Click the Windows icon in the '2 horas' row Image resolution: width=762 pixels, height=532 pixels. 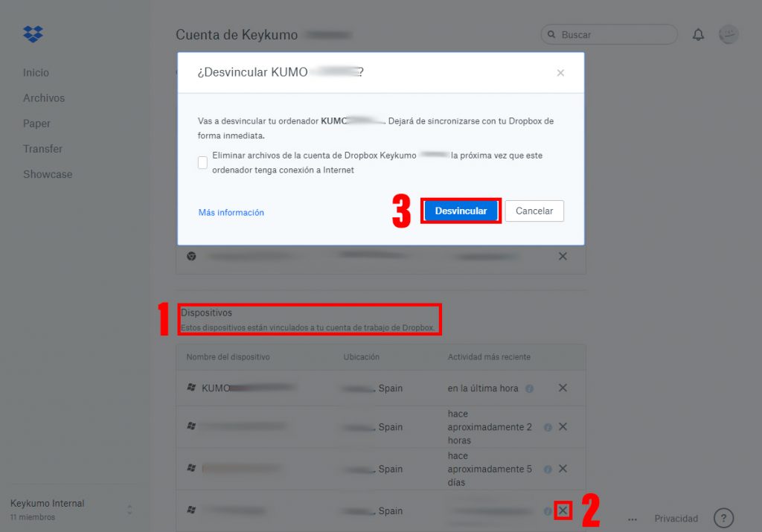click(x=191, y=426)
